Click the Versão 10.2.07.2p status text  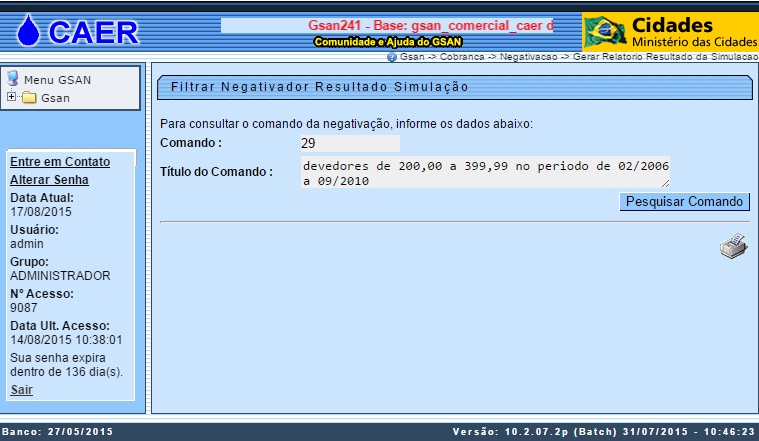(x=604, y=431)
